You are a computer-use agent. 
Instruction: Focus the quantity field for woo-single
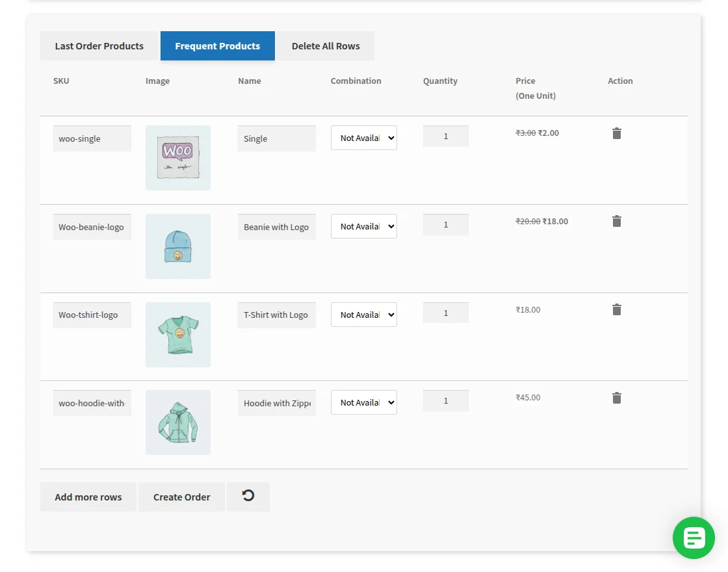[445, 136]
